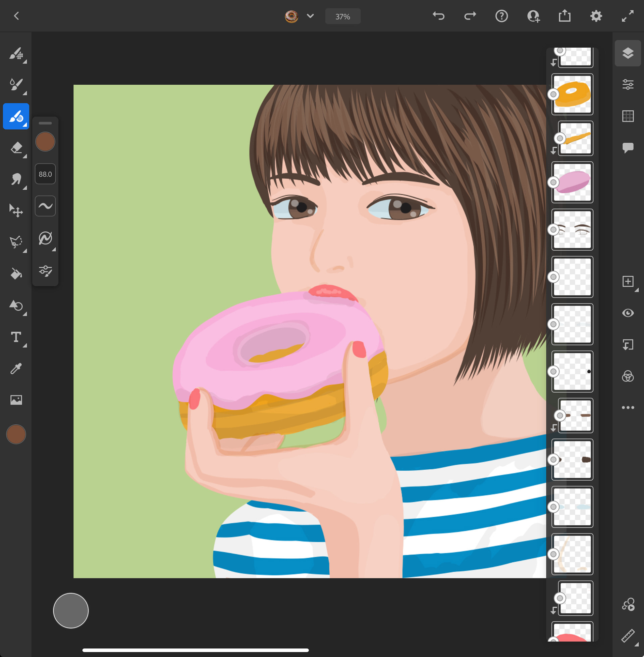
Task: Open the 37% zoom level field
Action: click(342, 16)
